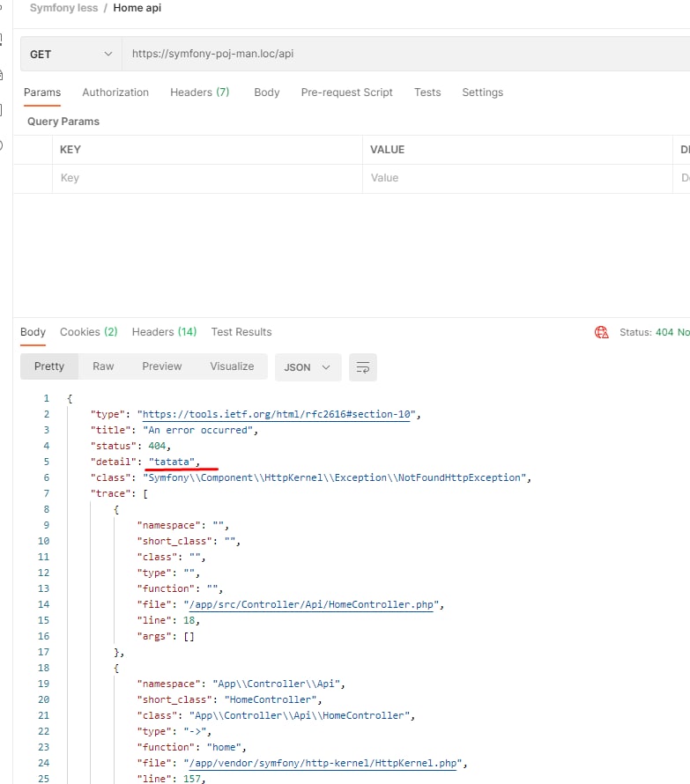
Task: Open the Pre-request Script tab
Action: pyautogui.click(x=346, y=92)
